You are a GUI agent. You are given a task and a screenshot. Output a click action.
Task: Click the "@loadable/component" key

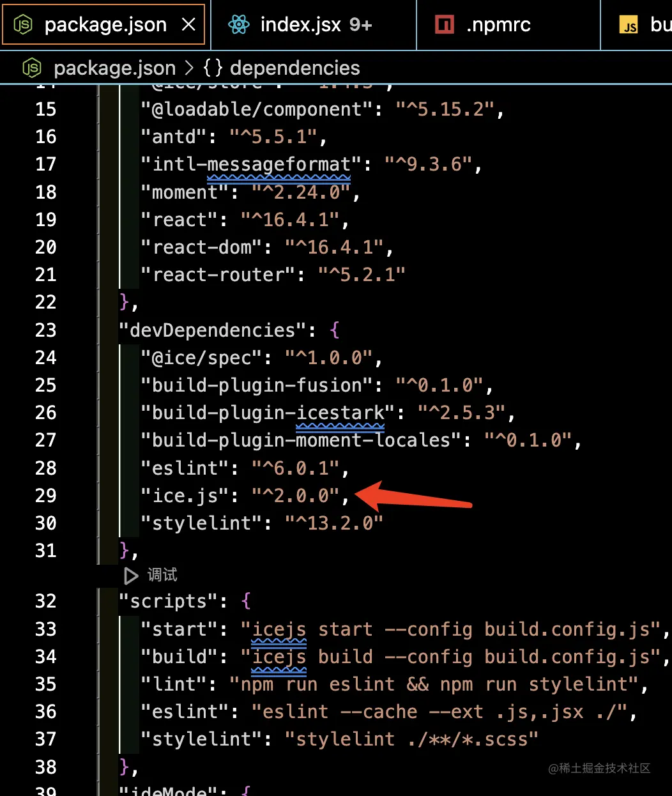256,109
